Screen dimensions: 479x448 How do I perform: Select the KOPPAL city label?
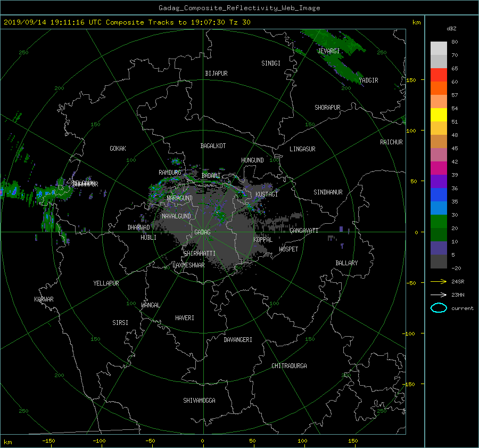point(263,240)
